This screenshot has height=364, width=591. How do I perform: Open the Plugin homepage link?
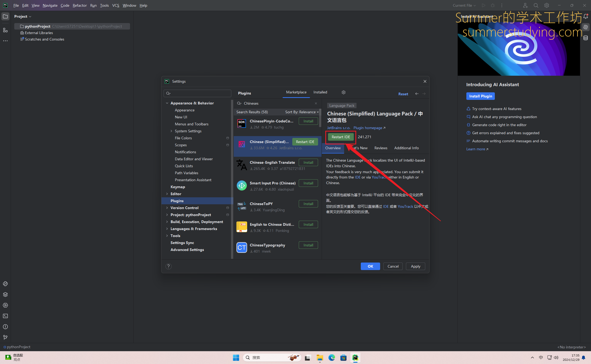click(369, 128)
